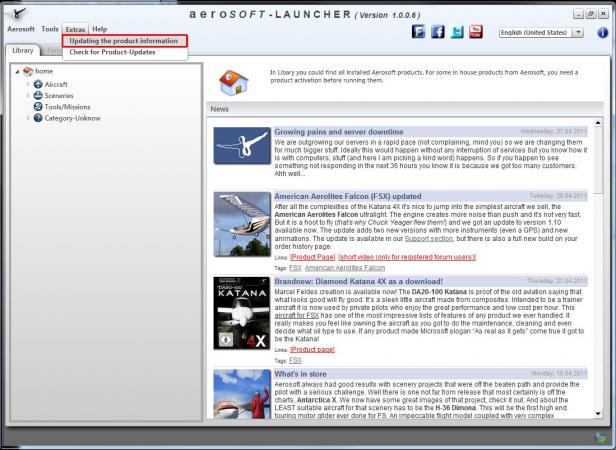
Task: Click news scrollbar down arrow
Action: pos(598,413)
